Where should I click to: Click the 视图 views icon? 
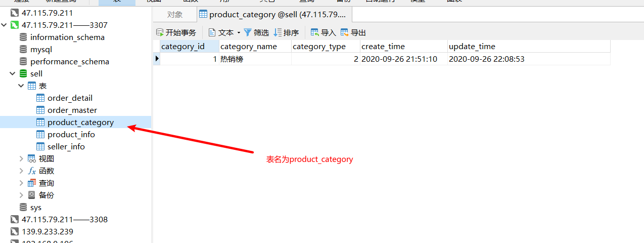coord(32,158)
